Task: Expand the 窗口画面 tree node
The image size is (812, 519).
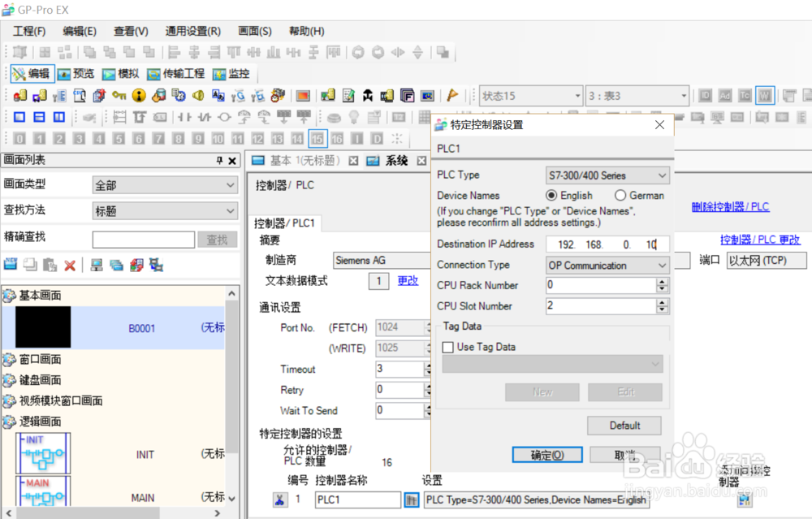Action: [x=9, y=359]
